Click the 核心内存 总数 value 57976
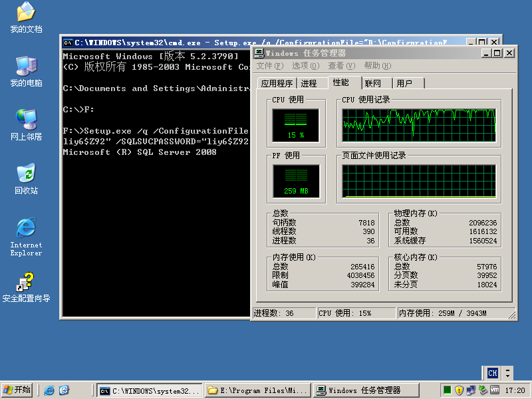This screenshot has width=532, height=399. tap(487, 267)
